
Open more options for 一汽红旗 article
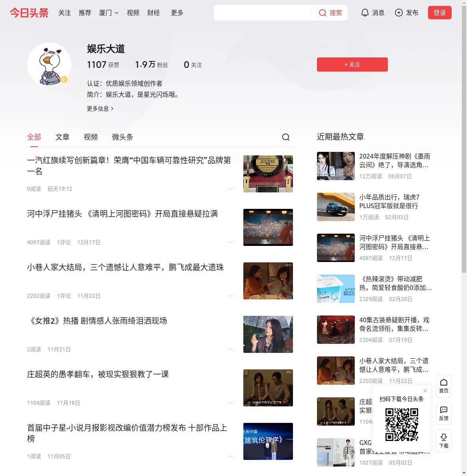point(231,189)
